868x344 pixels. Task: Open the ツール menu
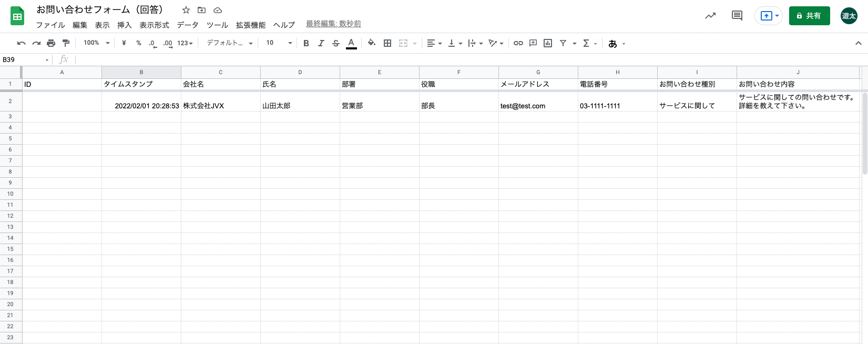click(x=217, y=25)
